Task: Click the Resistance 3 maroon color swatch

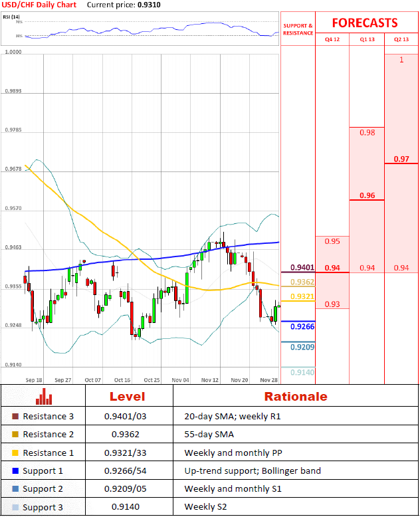Action: pos(15,416)
